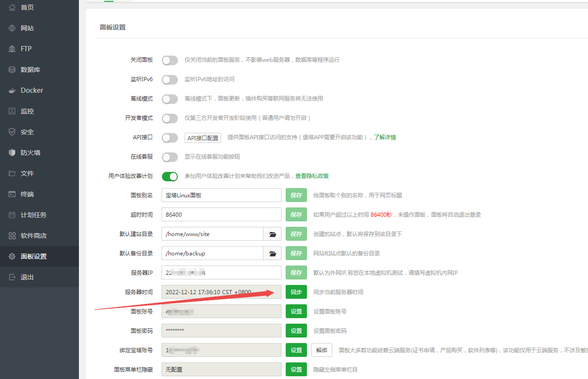Image resolution: width=588 pixels, height=379 pixels.
Task: Click the 数据库 database icon
Action: pyautogui.click(x=12, y=70)
